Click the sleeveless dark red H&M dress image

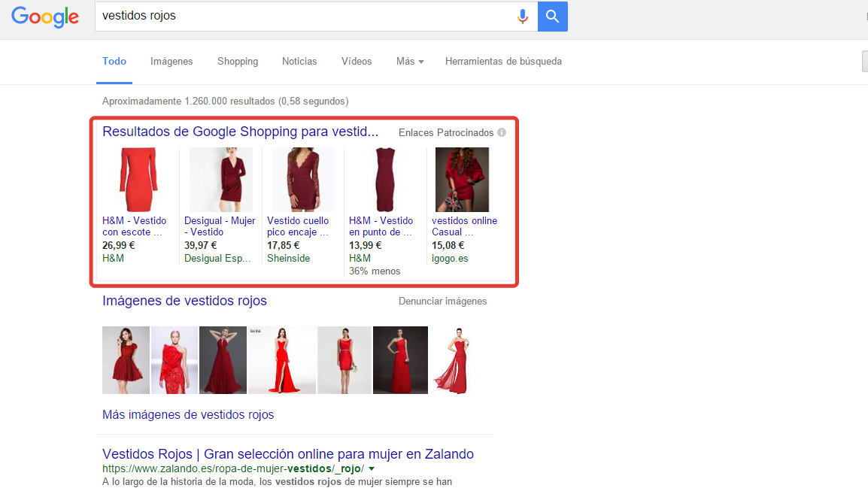coord(384,179)
